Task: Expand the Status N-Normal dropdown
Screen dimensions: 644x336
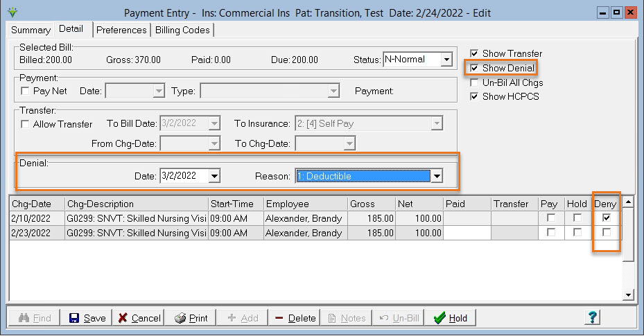Action: point(446,60)
